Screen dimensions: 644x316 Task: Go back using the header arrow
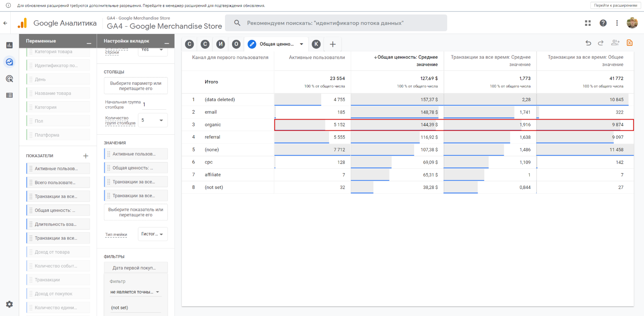point(6,23)
